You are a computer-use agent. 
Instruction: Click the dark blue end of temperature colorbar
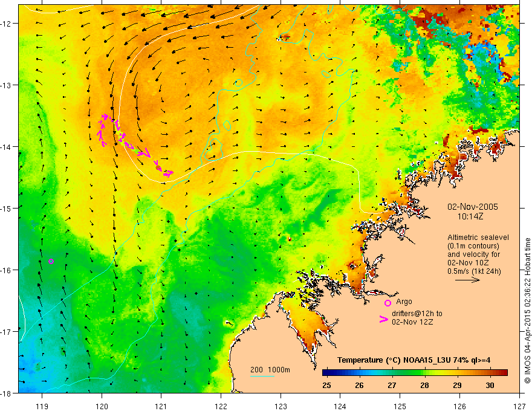tap(326, 373)
